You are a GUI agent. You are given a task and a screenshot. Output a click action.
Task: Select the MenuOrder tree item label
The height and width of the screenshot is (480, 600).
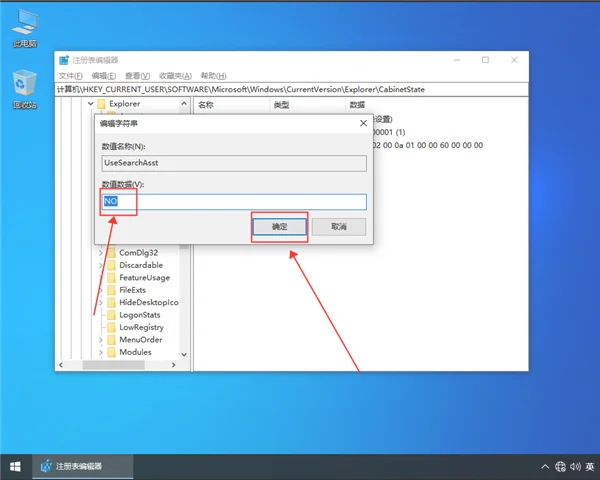click(x=140, y=340)
